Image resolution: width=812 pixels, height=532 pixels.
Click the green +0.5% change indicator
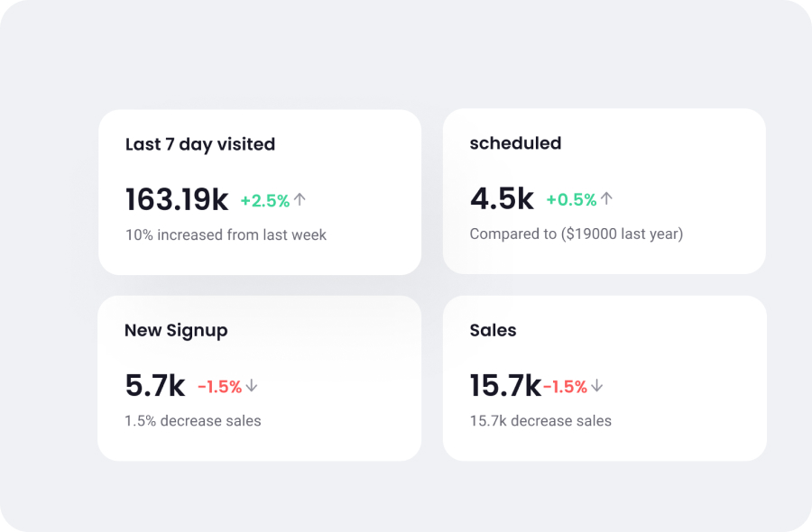tap(571, 199)
